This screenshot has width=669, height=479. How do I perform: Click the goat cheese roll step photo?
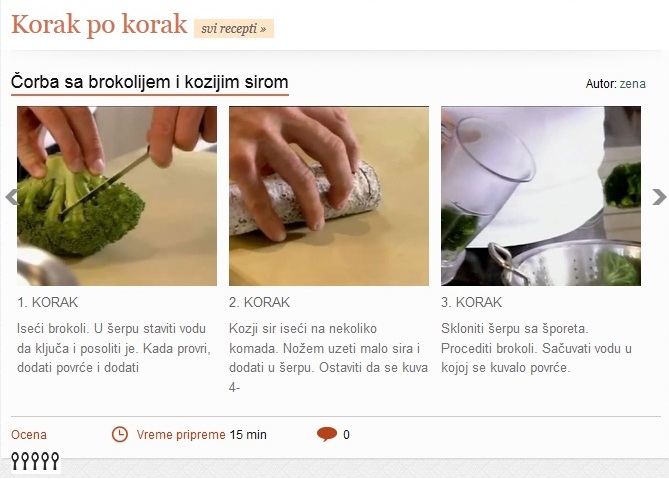pyautogui.click(x=329, y=196)
